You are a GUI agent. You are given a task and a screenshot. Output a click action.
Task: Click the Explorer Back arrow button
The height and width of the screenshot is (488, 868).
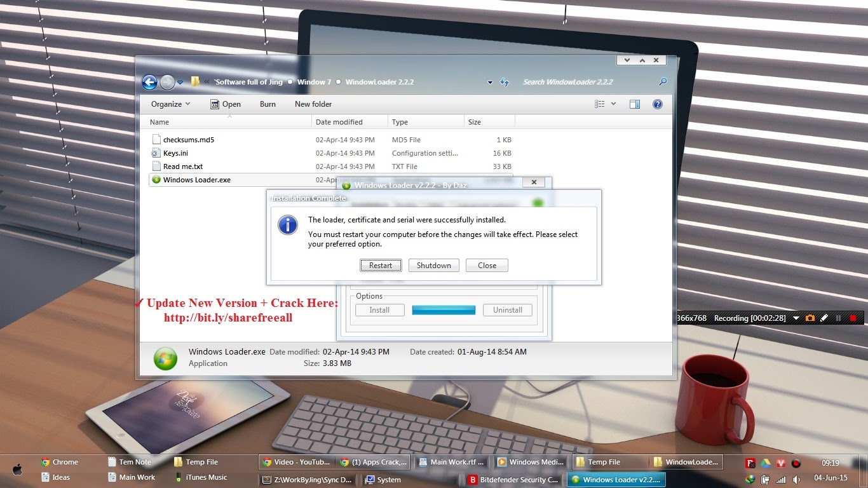tap(149, 82)
